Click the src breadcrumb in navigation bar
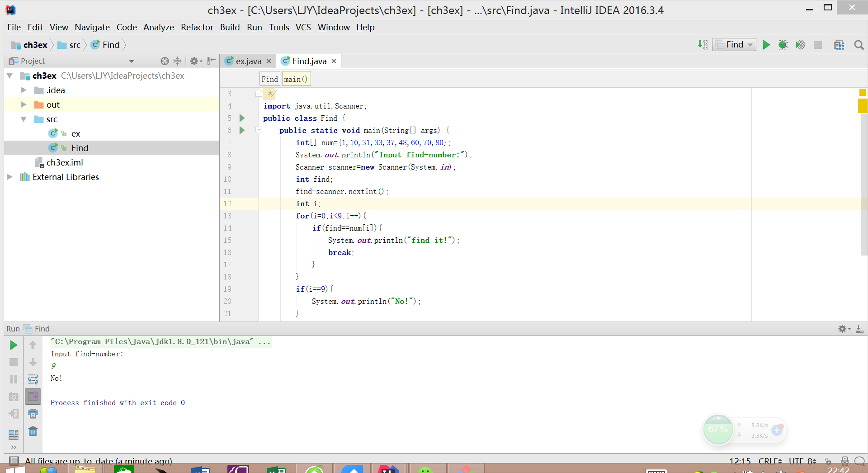The height and width of the screenshot is (473, 868). pyautogui.click(x=69, y=45)
